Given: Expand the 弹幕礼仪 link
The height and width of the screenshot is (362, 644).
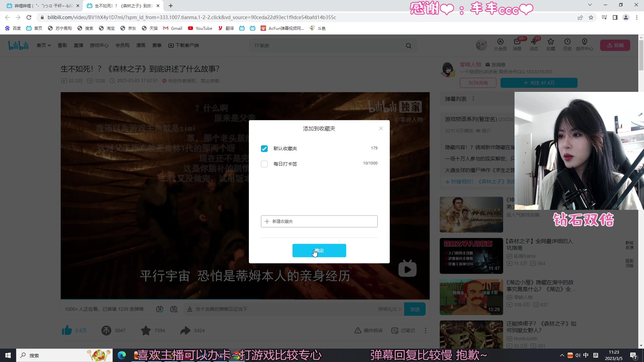Looking at the screenshot, I should [x=389, y=309].
